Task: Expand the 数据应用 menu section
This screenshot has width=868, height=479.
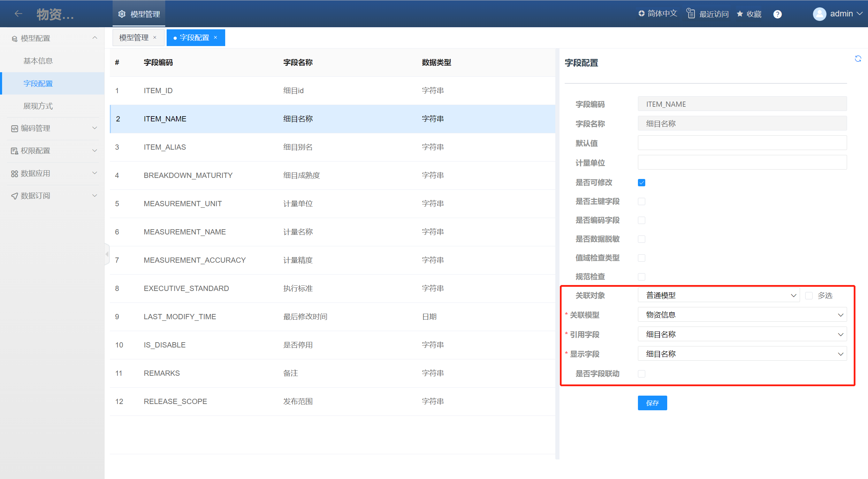Action: pyautogui.click(x=94, y=173)
